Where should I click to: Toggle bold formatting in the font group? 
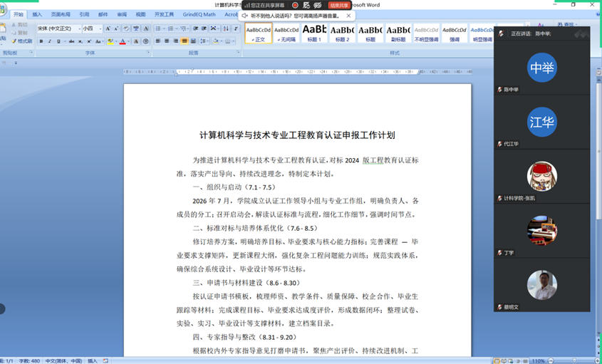(x=41, y=41)
